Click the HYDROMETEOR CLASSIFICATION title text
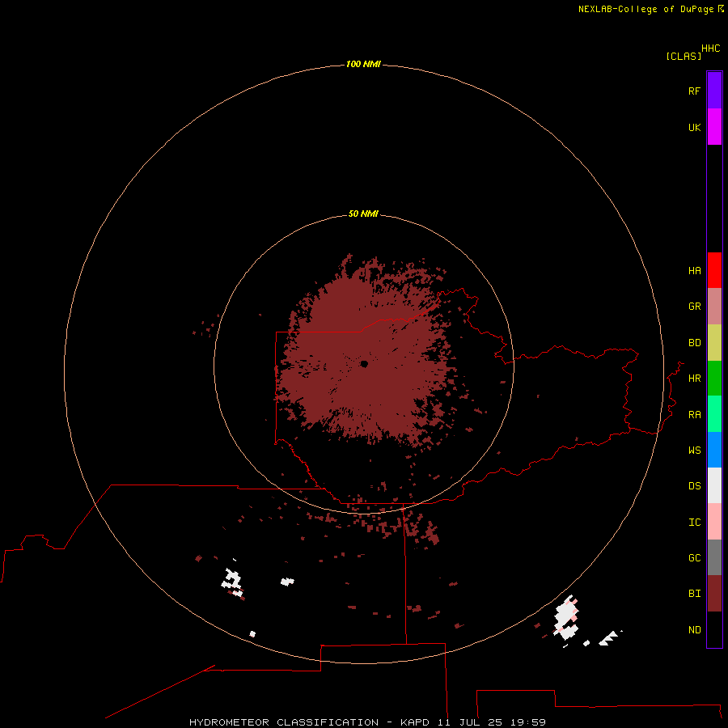Screen dimensions: 728x728 click(x=284, y=722)
